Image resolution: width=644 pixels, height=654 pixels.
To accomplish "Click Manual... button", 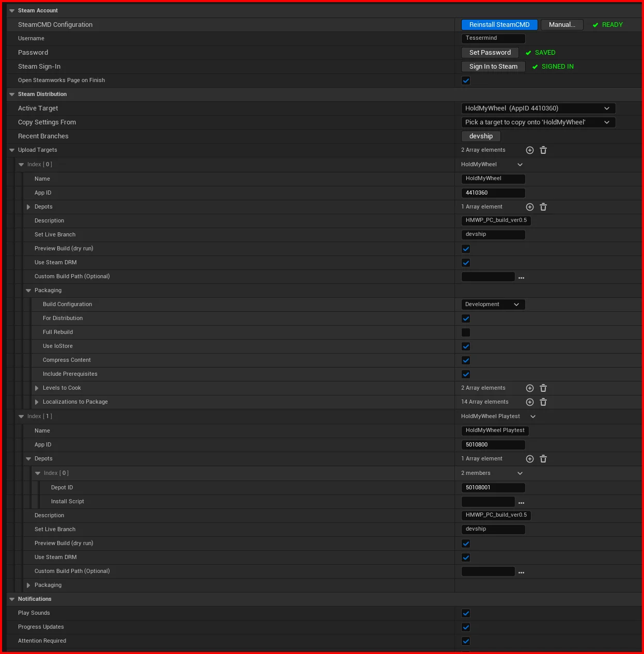I will pyautogui.click(x=562, y=25).
